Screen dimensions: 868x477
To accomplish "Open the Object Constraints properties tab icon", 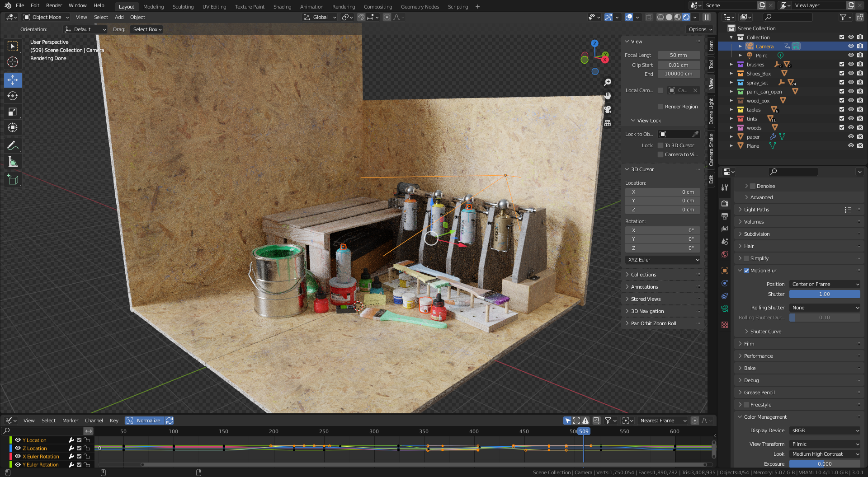I will 725,296.
